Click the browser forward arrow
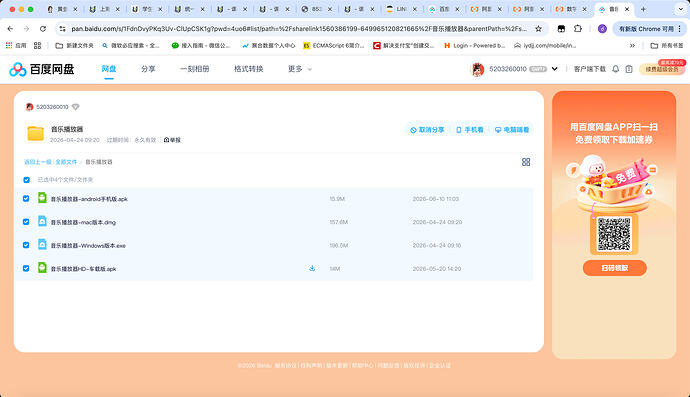The width and height of the screenshot is (690, 397). [x=26, y=29]
